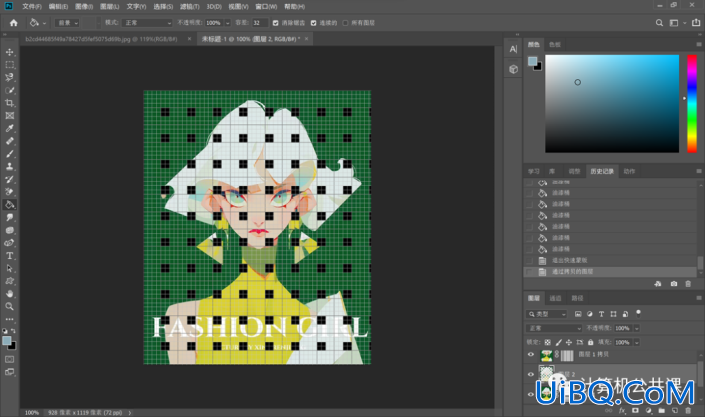This screenshot has height=417, width=705.
Task: Pick a color in the color field square
Action: (x=612, y=104)
